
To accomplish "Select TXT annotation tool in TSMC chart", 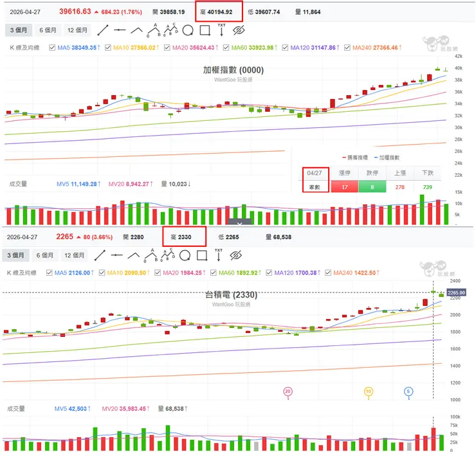I will tap(219, 255).
